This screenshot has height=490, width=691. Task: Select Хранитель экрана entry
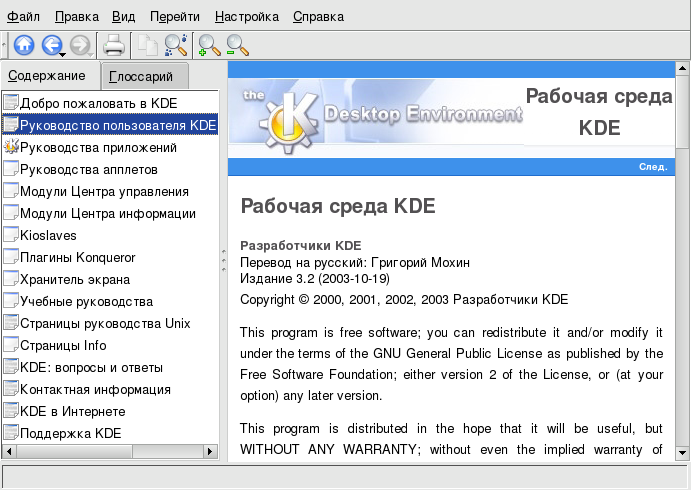tap(75, 279)
